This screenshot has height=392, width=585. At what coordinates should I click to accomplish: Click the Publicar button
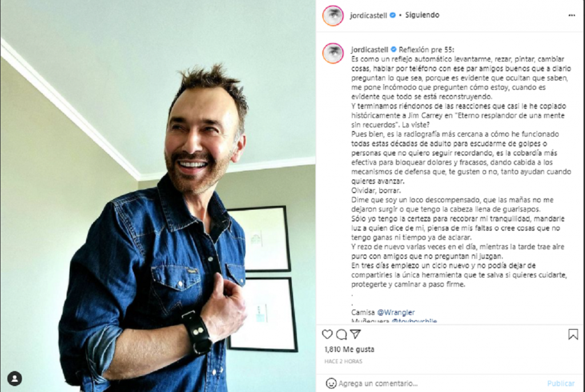click(561, 383)
